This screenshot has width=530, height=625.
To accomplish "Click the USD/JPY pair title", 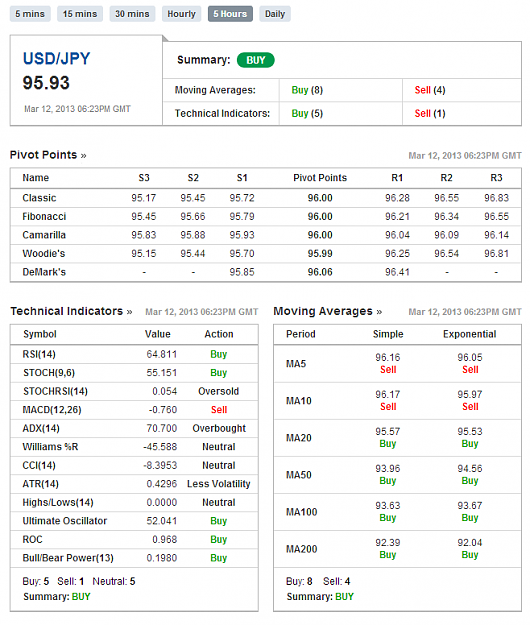I will click(x=57, y=59).
